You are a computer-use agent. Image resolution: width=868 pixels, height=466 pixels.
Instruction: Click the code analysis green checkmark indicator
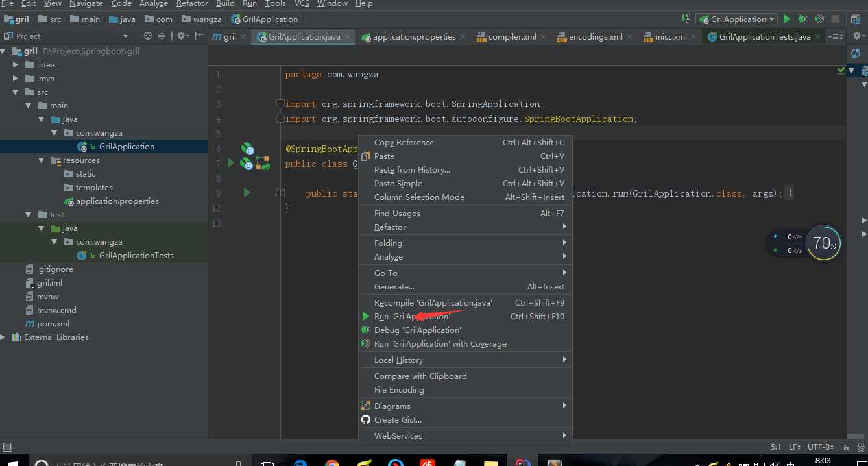point(841,71)
